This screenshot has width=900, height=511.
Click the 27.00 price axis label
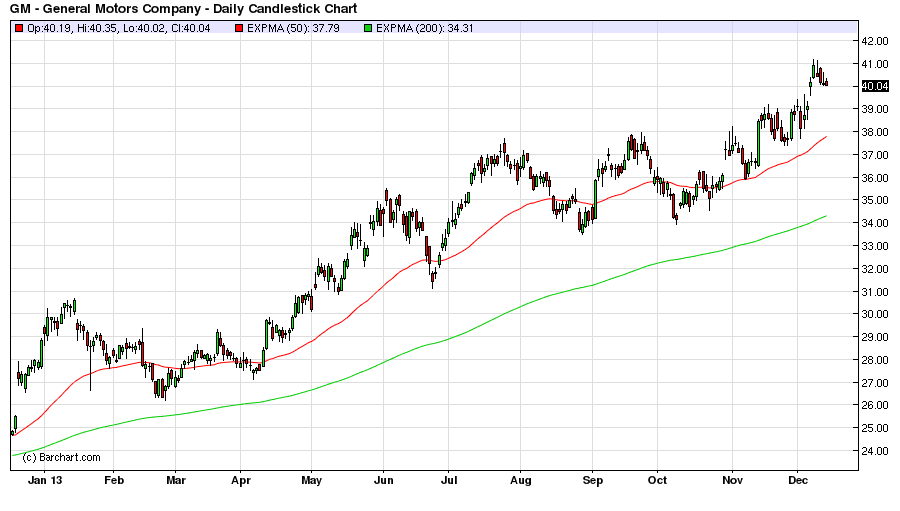(x=875, y=383)
